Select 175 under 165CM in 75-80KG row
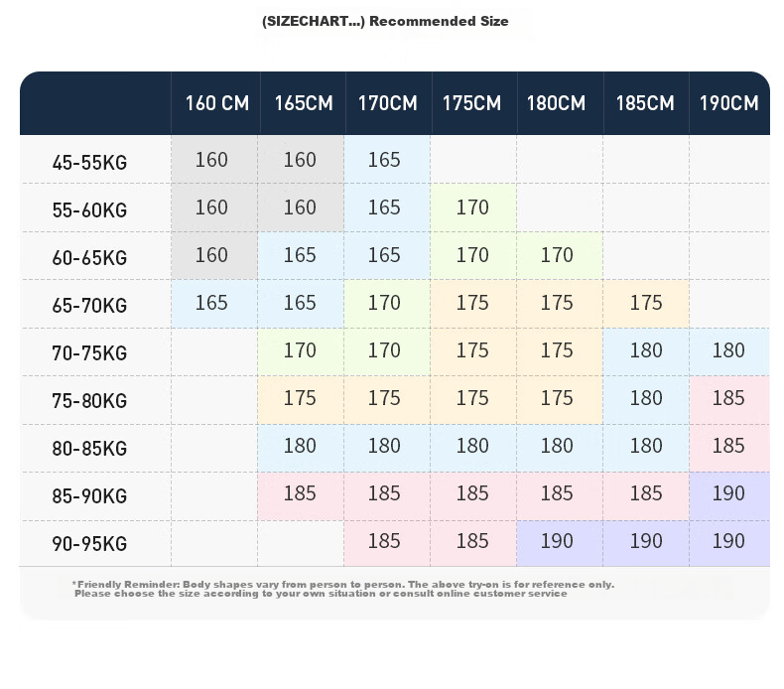784x689 pixels. (x=300, y=398)
